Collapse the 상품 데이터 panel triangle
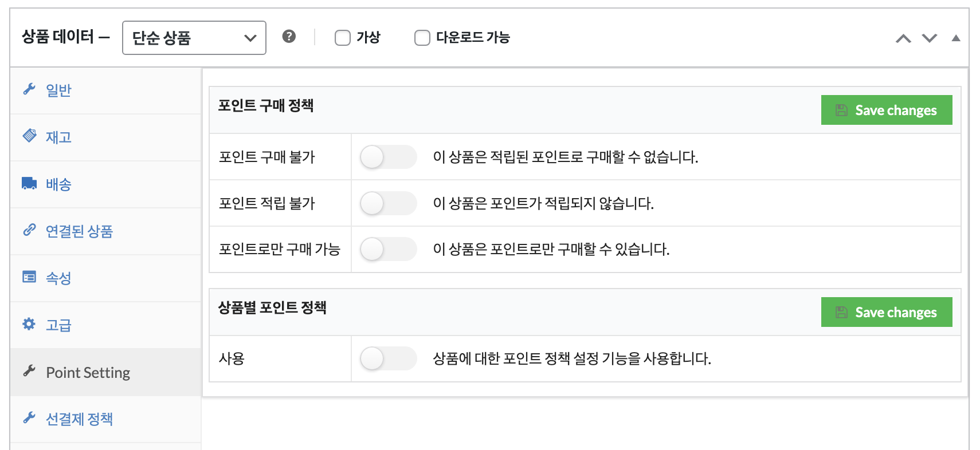The height and width of the screenshot is (450, 980). tap(955, 38)
